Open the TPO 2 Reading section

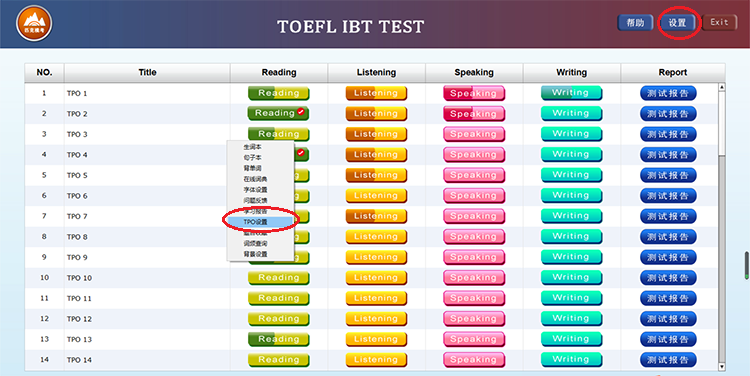coord(278,113)
